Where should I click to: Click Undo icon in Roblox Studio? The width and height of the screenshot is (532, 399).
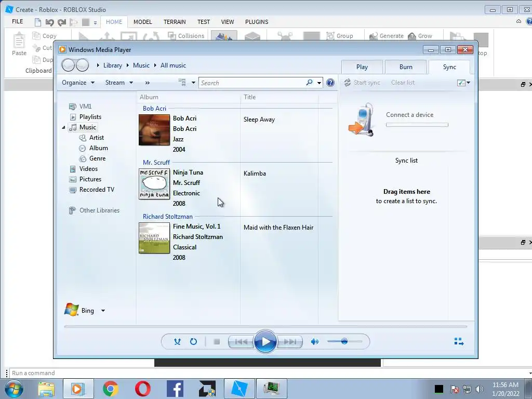(50, 22)
